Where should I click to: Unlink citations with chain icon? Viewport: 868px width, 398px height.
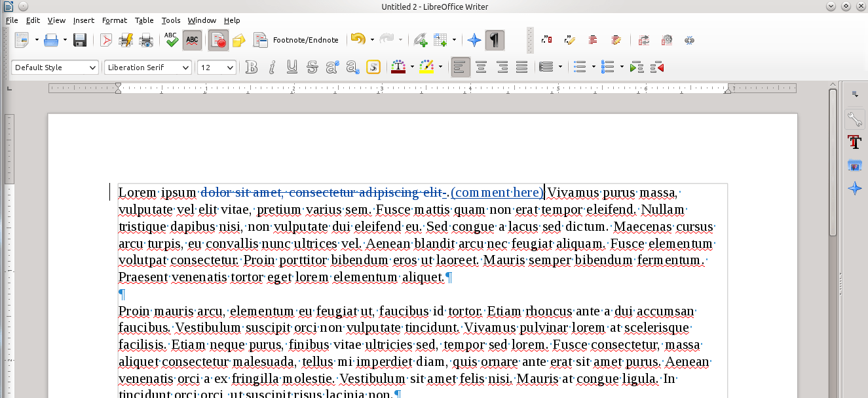[689, 40]
